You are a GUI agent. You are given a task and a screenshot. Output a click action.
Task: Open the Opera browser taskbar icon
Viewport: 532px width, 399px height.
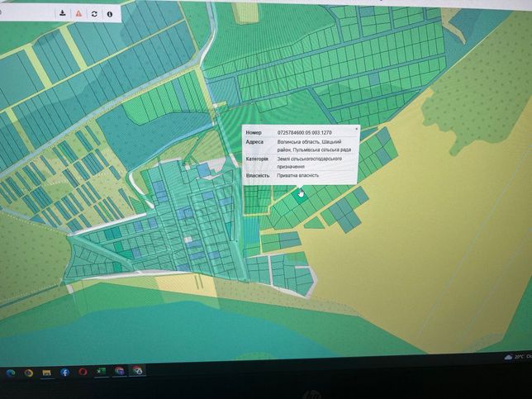(x=83, y=373)
